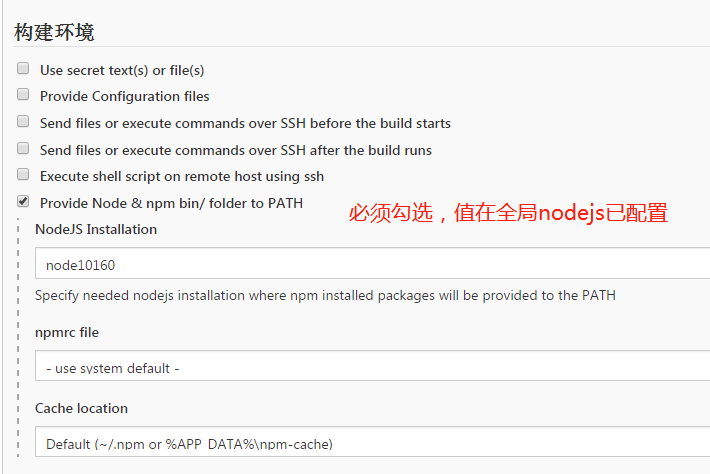Image resolution: width=710 pixels, height=474 pixels.
Task: Click the "Provide Configuration files" label text
Action: [125, 96]
